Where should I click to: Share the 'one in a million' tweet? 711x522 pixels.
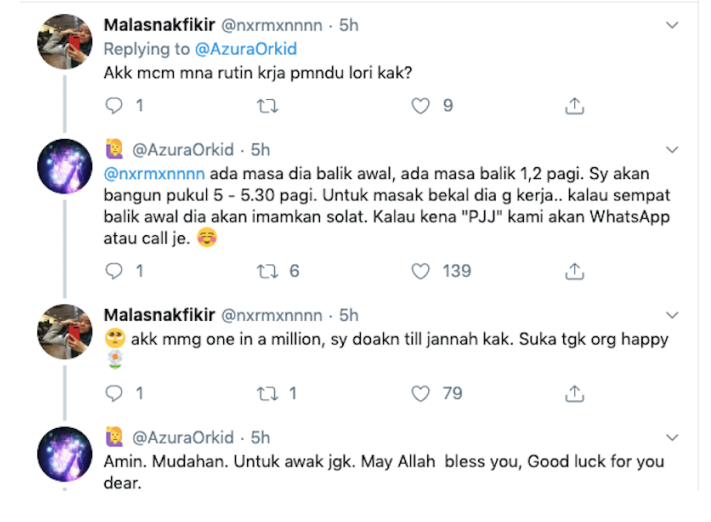point(575,393)
